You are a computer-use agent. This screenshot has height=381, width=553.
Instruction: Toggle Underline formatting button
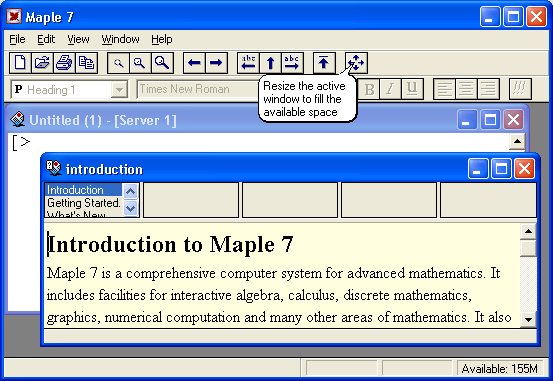point(412,89)
